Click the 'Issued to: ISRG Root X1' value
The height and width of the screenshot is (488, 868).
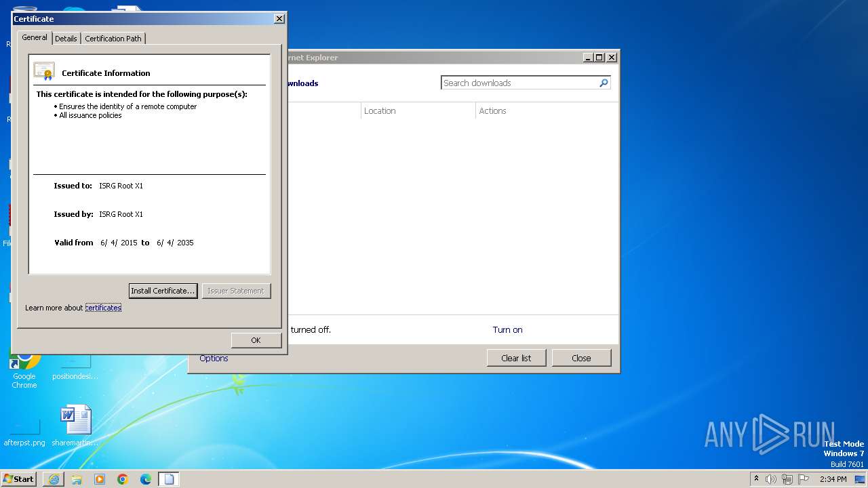pyautogui.click(x=121, y=186)
